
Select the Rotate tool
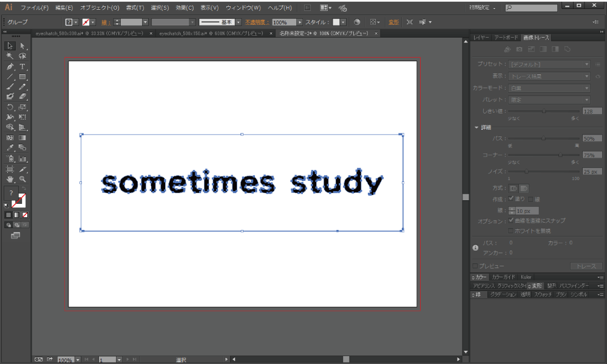[10, 107]
